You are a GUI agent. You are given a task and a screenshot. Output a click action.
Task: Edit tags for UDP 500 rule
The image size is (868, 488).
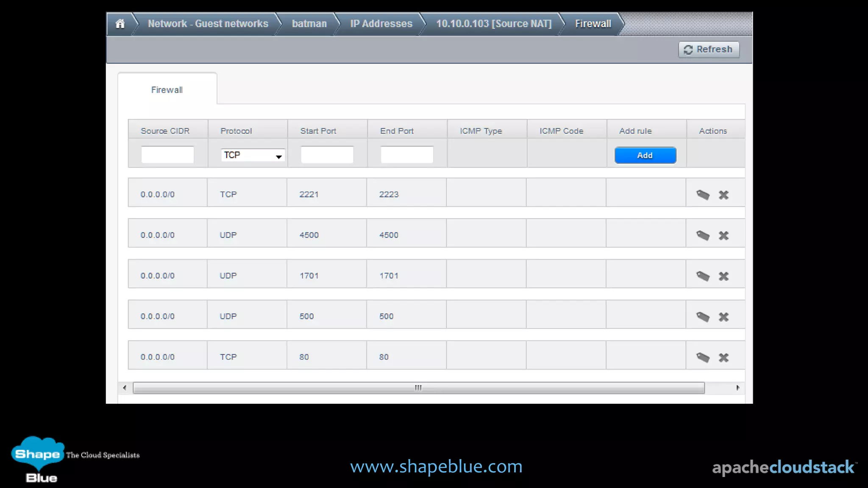pos(703,317)
